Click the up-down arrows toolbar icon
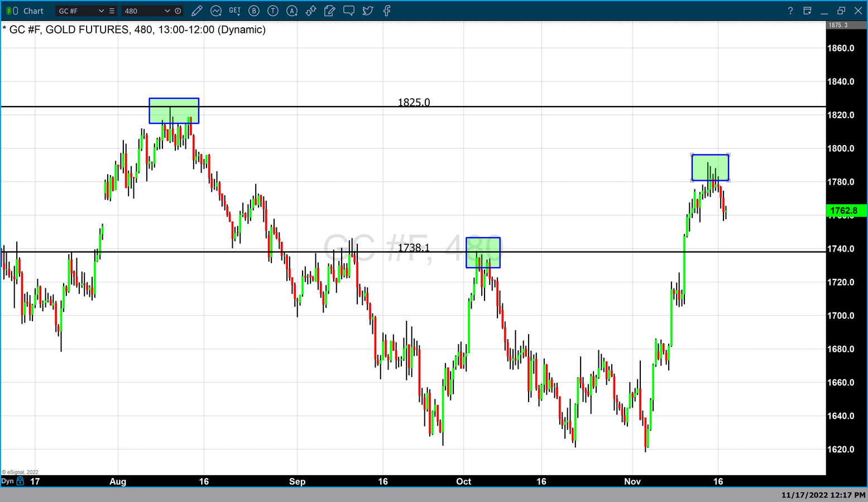The image size is (868, 502). [x=311, y=11]
